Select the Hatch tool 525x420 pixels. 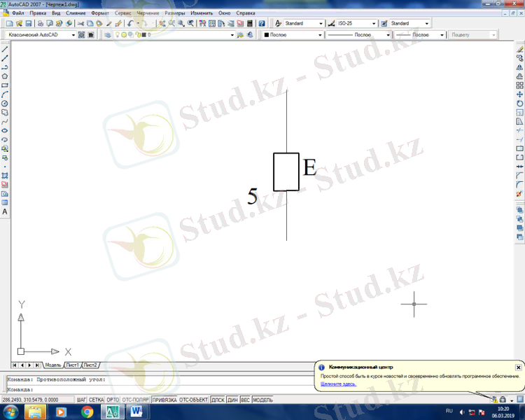click(5, 176)
